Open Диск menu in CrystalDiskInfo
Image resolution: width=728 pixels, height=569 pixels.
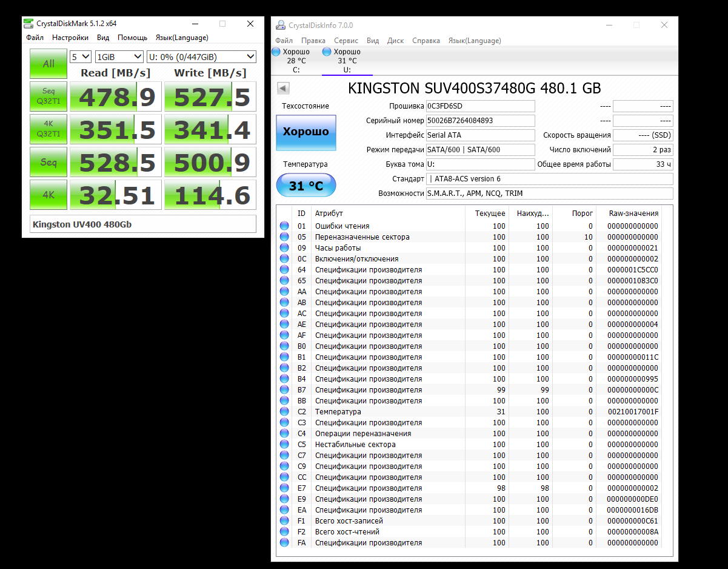(396, 41)
